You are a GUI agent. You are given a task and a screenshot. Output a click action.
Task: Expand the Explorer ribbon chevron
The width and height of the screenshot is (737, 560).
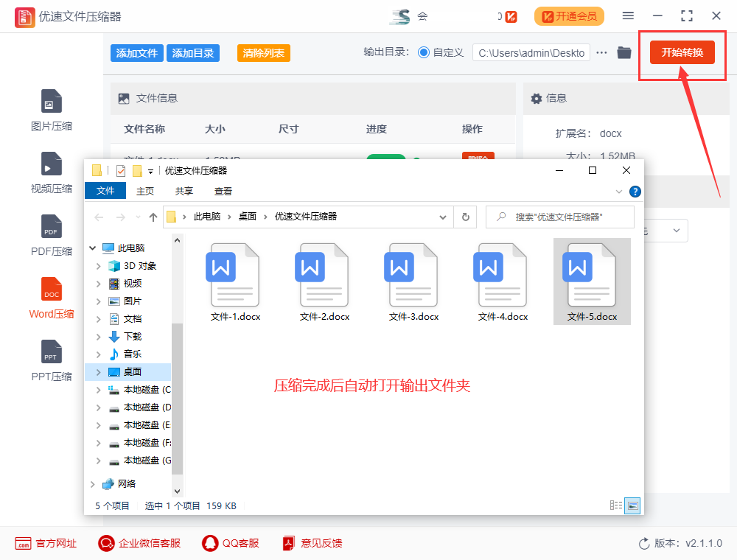(618, 192)
